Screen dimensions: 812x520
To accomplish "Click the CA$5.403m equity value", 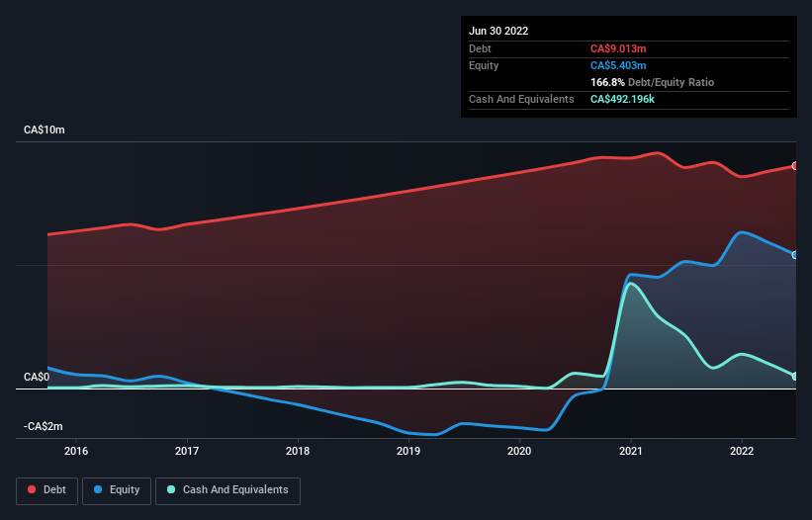I will [618, 65].
